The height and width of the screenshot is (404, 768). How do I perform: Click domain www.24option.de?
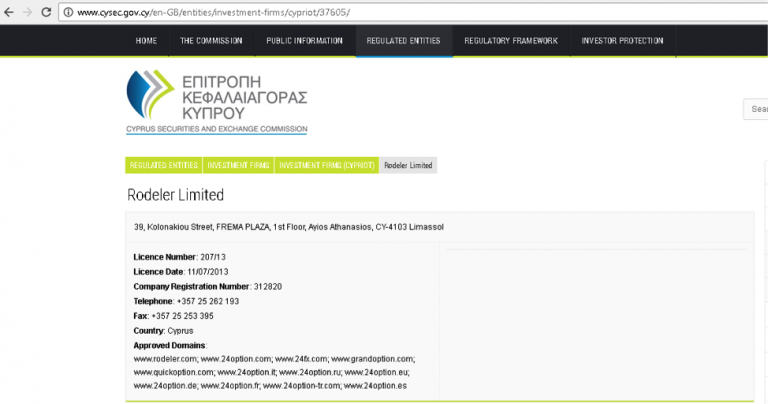[165, 385]
